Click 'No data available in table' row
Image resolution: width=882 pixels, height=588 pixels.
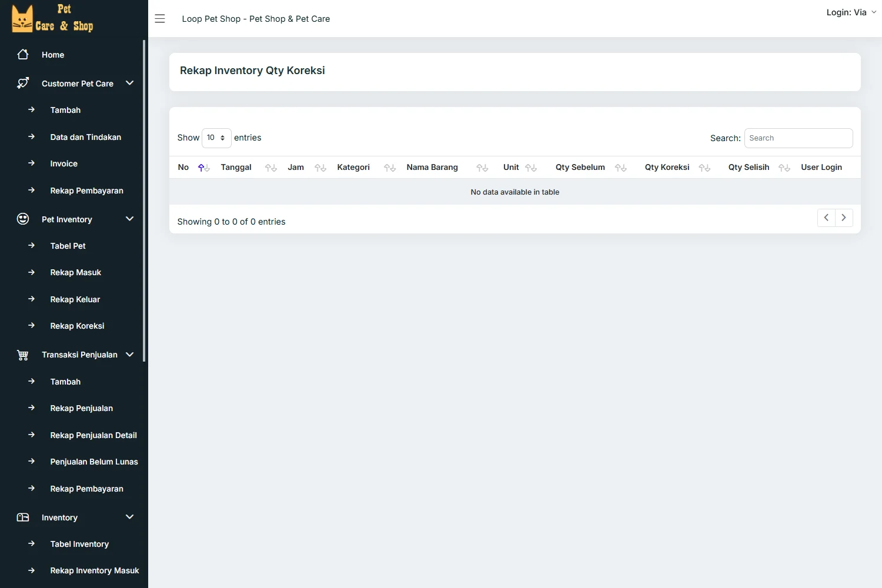pyautogui.click(x=515, y=192)
